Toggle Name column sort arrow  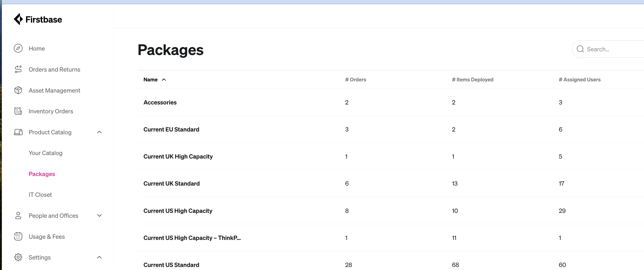(164, 80)
